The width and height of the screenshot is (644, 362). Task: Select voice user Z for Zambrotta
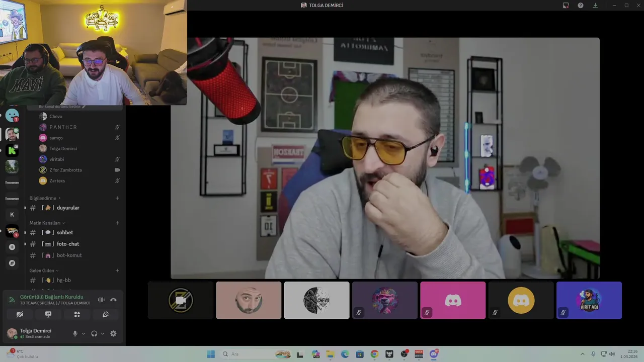tap(79, 170)
